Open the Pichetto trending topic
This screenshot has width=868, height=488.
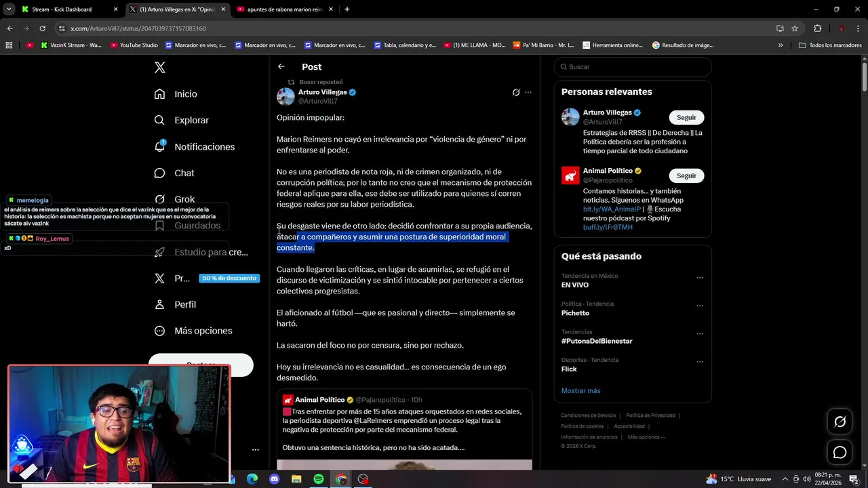[575, 313]
